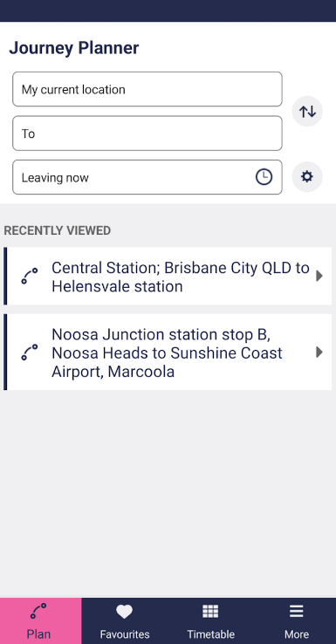
Task: Click the route icon beside Central Station journey
Action: click(x=30, y=276)
